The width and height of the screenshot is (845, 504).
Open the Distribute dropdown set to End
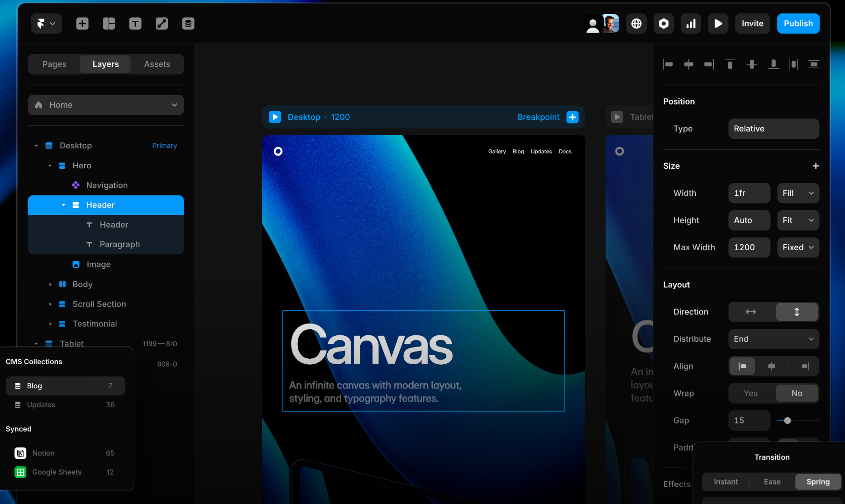773,339
